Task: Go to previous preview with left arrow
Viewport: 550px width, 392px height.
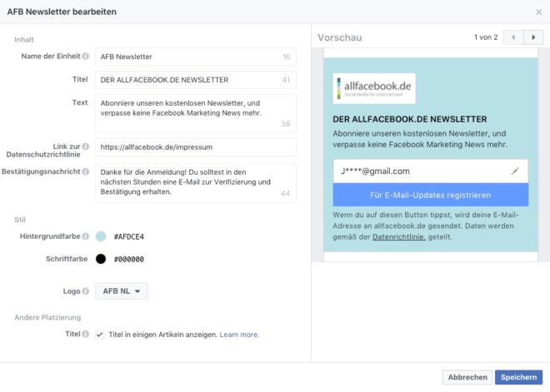Action: click(x=513, y=37)
